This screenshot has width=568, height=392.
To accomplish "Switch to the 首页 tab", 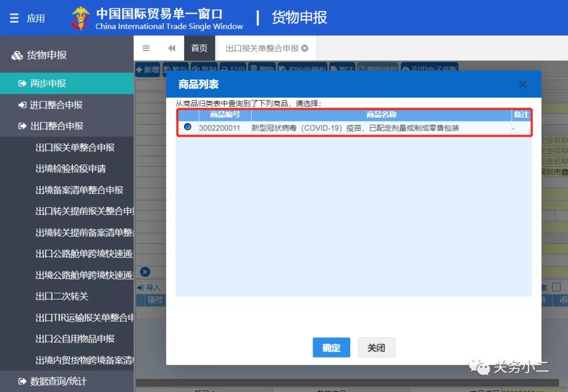I will click(x=199, y=47).
